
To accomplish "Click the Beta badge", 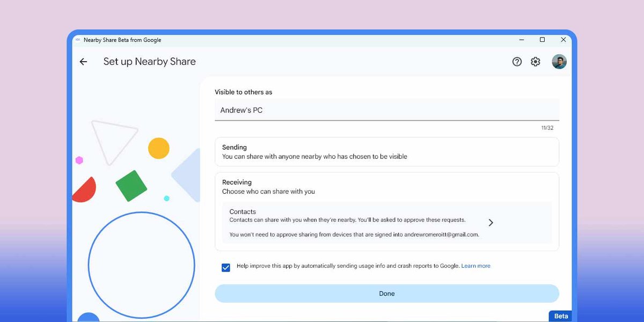I will (x=561, y=316).
